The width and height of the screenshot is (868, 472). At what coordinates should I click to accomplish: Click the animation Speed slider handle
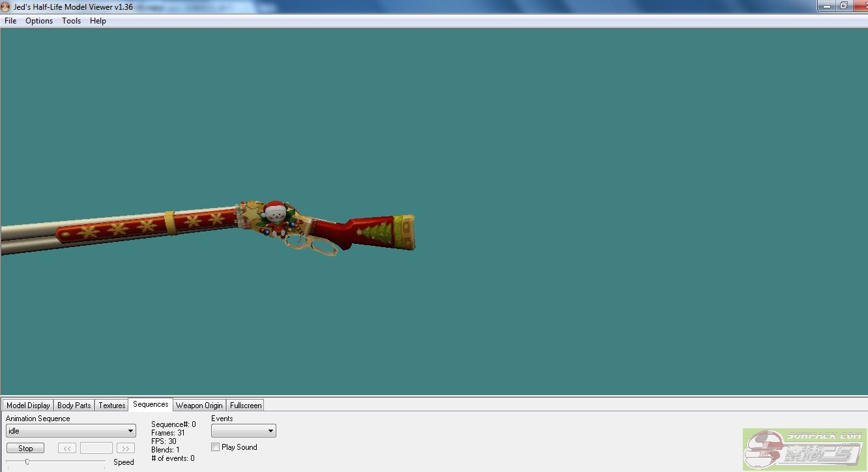[x=27, y=462]
